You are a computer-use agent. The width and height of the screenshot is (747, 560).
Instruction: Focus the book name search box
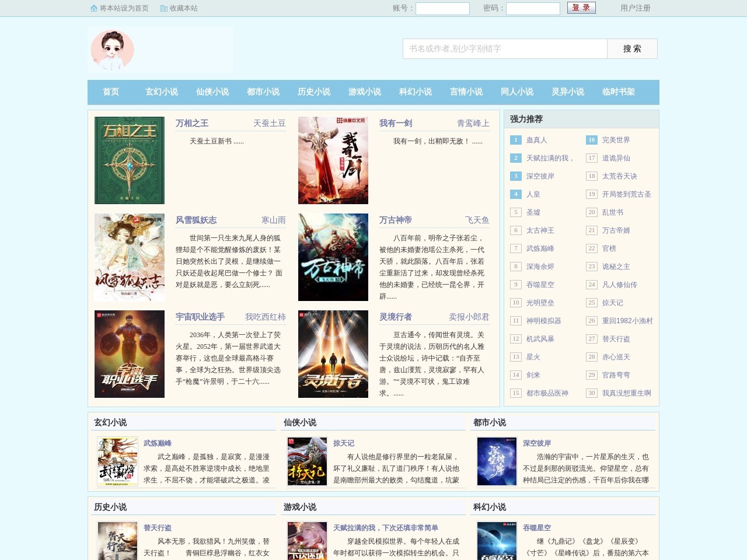tap(505, 49)
